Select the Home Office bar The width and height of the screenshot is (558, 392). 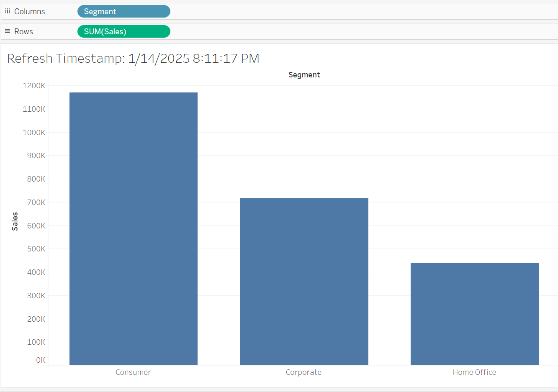click(474, 314)
